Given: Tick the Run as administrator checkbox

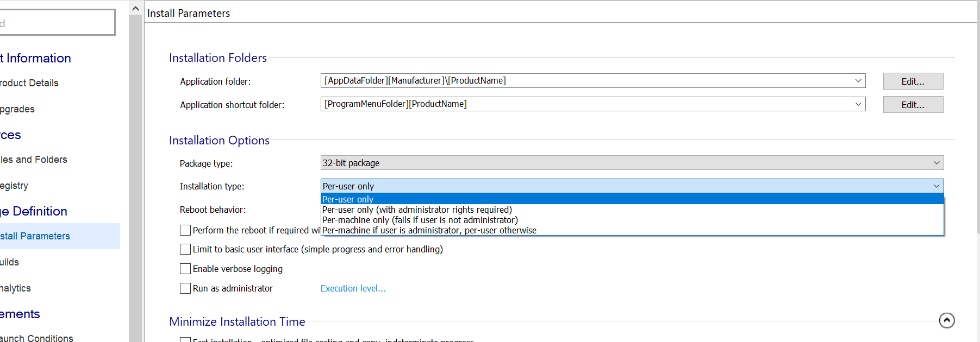Looking at the screenshot, I should 185,288.
